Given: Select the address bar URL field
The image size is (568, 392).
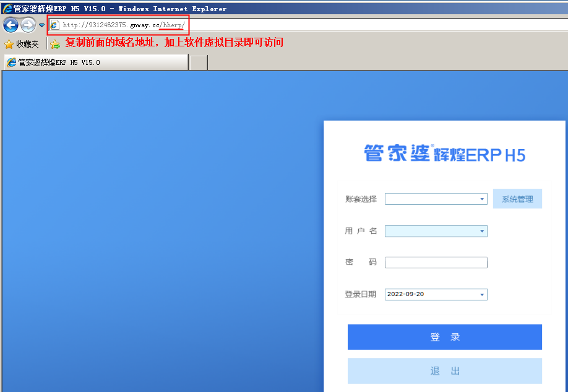Looking at the screenshot, I should 309,25.
